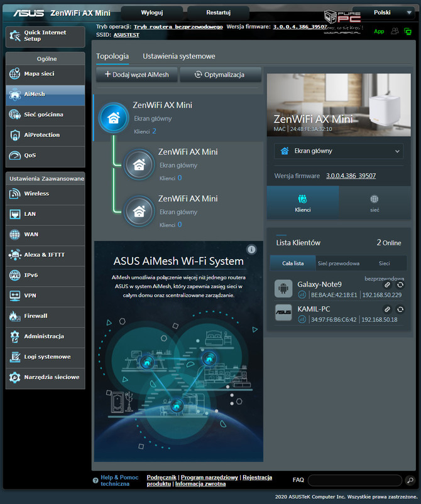
Task: Click the AiMesh Wi-Fi System illustration
Action: [x=178, y=379]
